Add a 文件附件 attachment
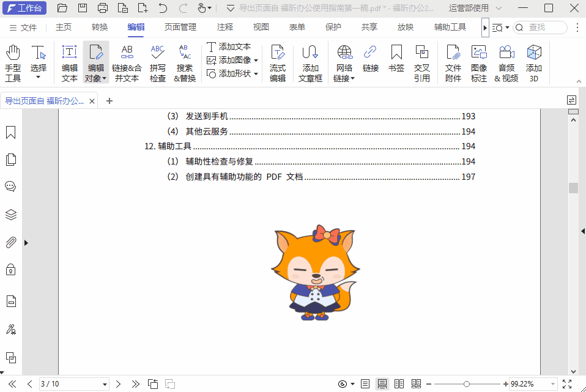The height and width of the screenshot is (392, 586). pyautogui.click(x=453, y=61)
